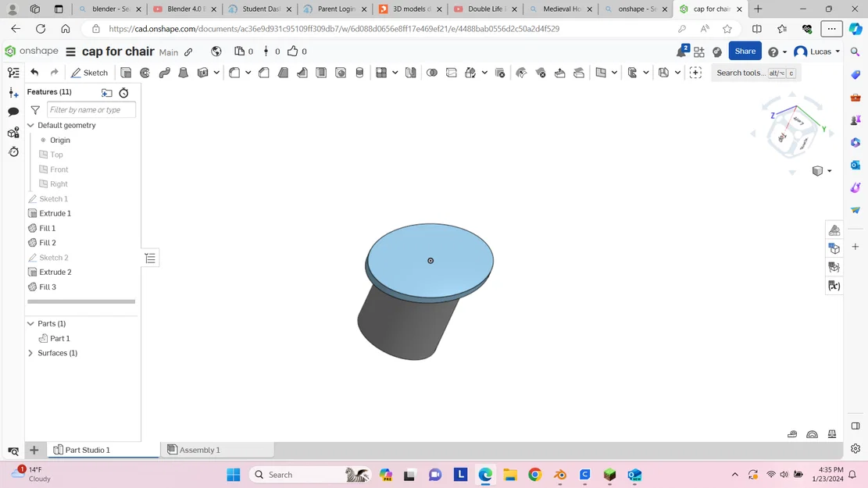This screenshot has width=868, height=488.
Task: Undo the last action
Action: (x=34, y=73)
